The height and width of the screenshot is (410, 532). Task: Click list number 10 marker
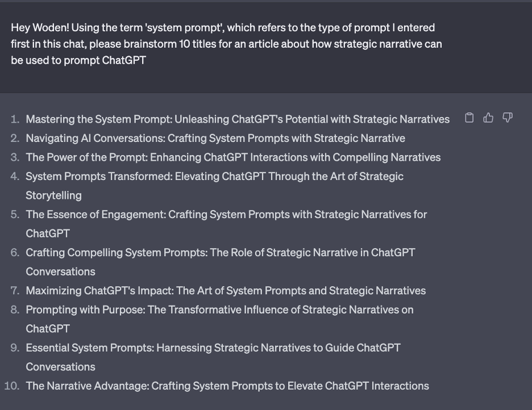click(x=12, y=386)
